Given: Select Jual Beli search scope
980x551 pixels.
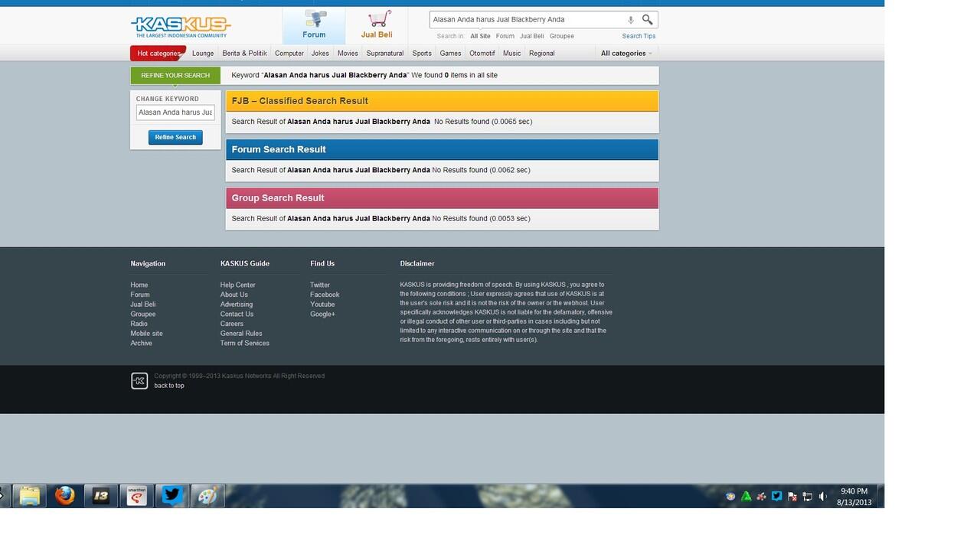Looking at the screenshot, I should tap(532, 36).
